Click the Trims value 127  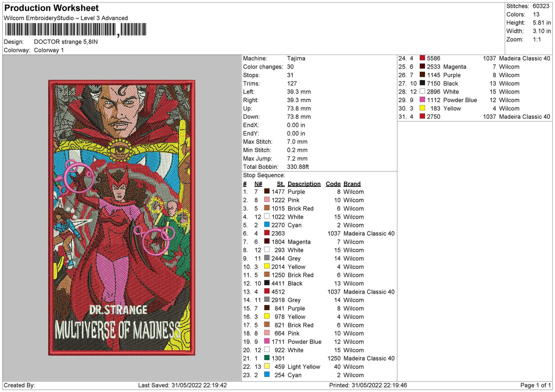pos(292,83)
